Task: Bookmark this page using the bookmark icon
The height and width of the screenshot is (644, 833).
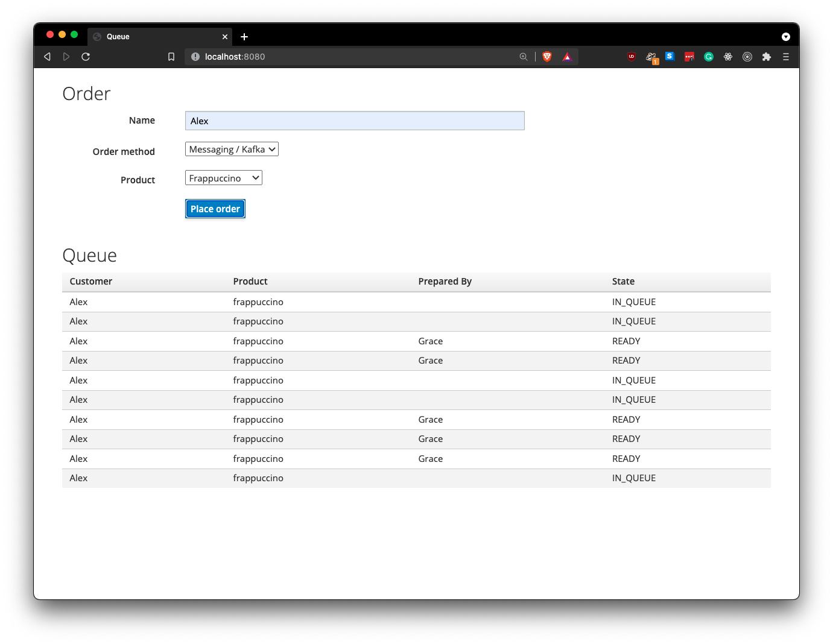Action: tap(171, 57)
